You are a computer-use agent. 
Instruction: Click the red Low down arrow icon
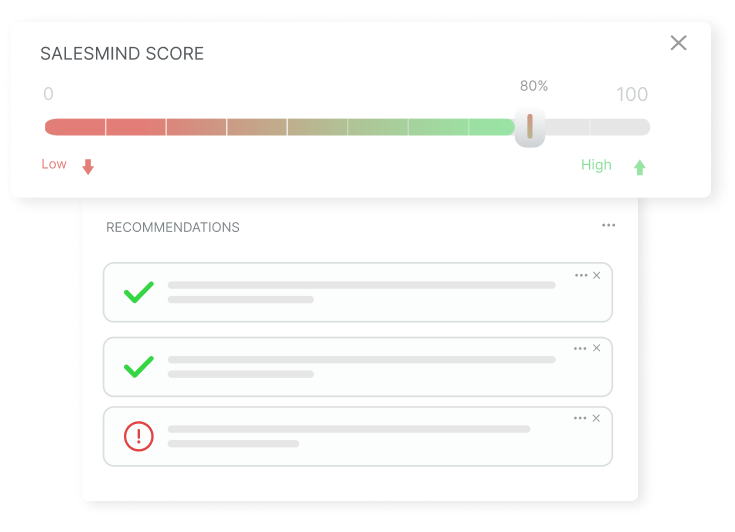(x=88, y=167)
